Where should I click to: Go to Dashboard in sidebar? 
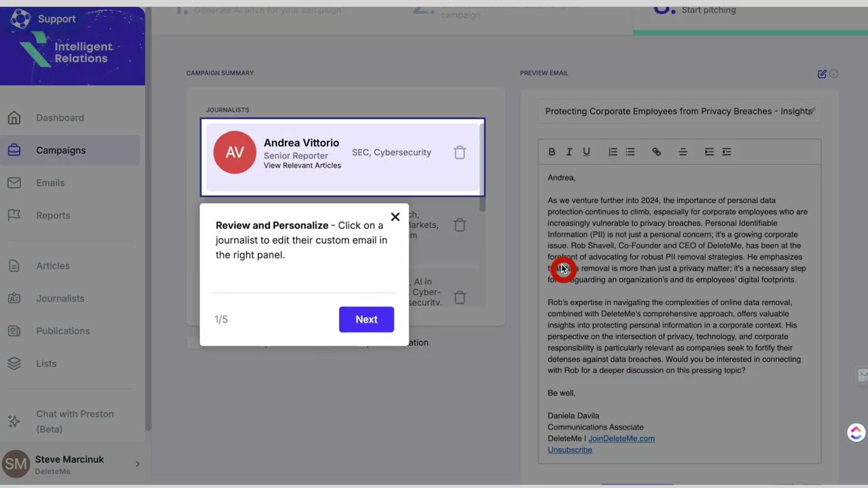coord(60,118)
